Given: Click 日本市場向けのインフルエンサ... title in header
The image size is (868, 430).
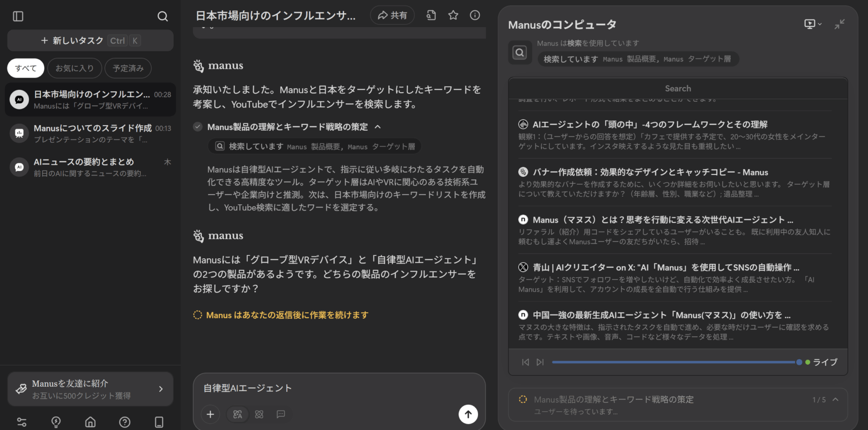Looking at the screenshot, I should pos(275,16).
